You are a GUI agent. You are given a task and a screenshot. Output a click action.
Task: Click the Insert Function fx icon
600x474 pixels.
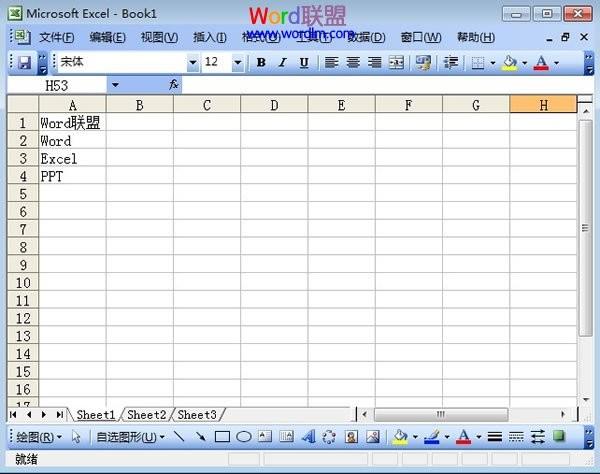(174, 85)
